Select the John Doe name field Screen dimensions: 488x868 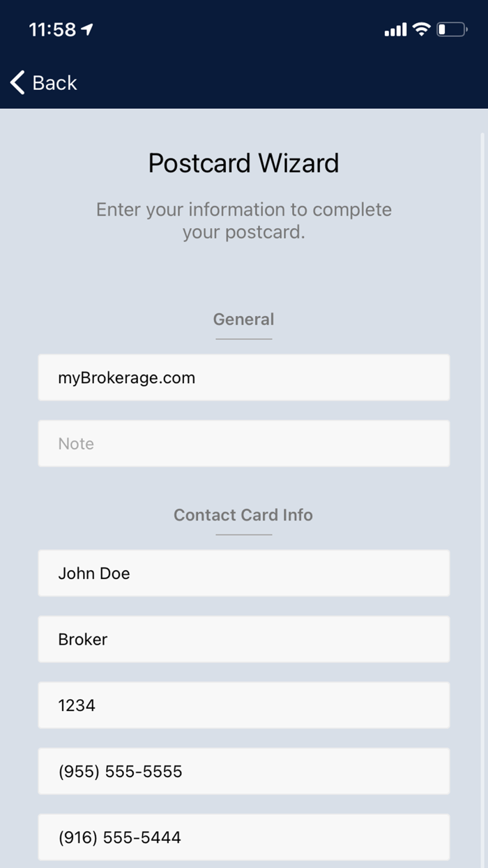tap(244, 573)
